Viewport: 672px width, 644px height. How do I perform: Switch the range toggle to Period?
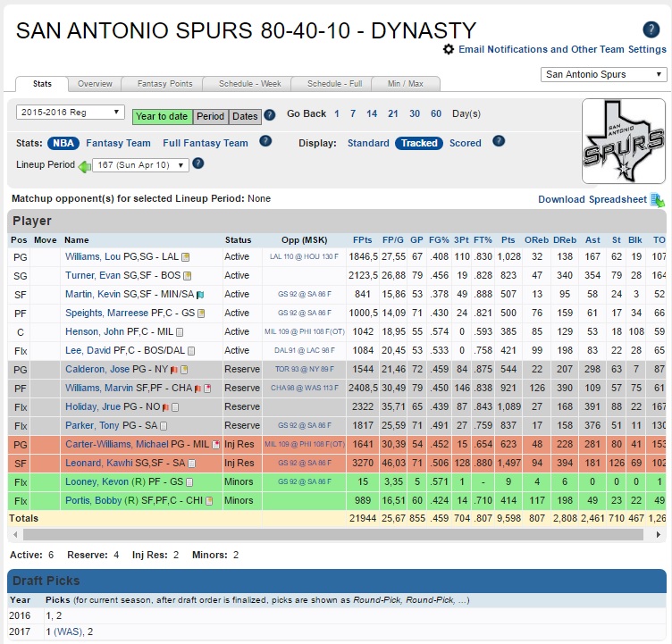(210, 116)
